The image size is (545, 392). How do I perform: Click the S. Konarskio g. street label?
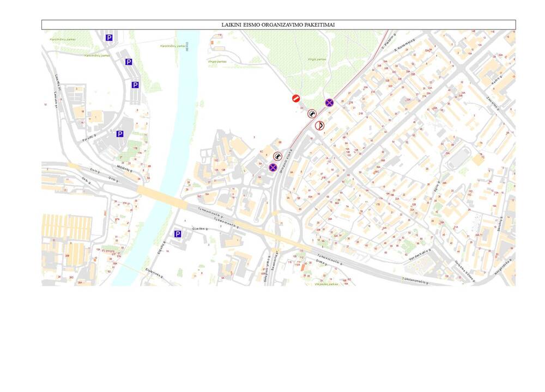coord(404,45)
